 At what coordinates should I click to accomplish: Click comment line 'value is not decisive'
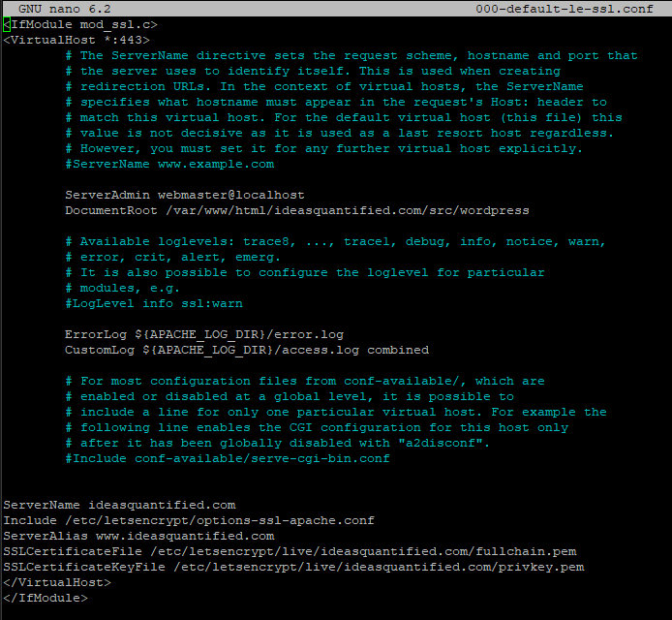(340, 133)
